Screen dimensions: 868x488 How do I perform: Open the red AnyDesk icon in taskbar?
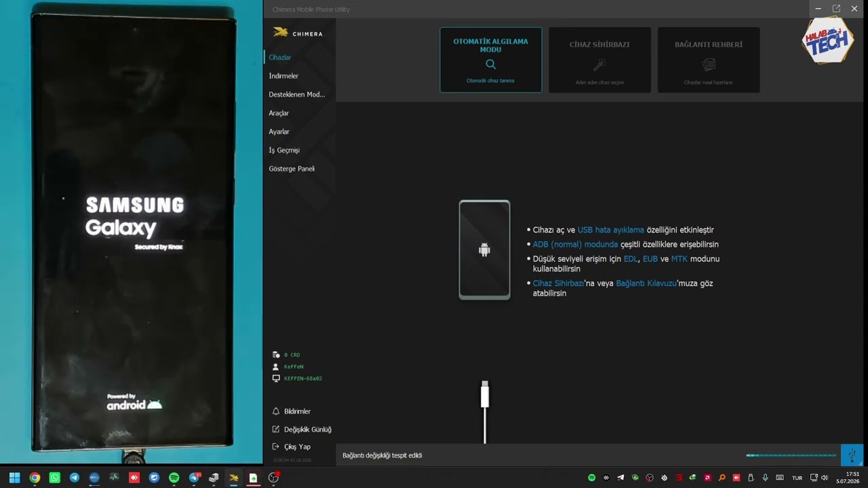coord(134,478)
